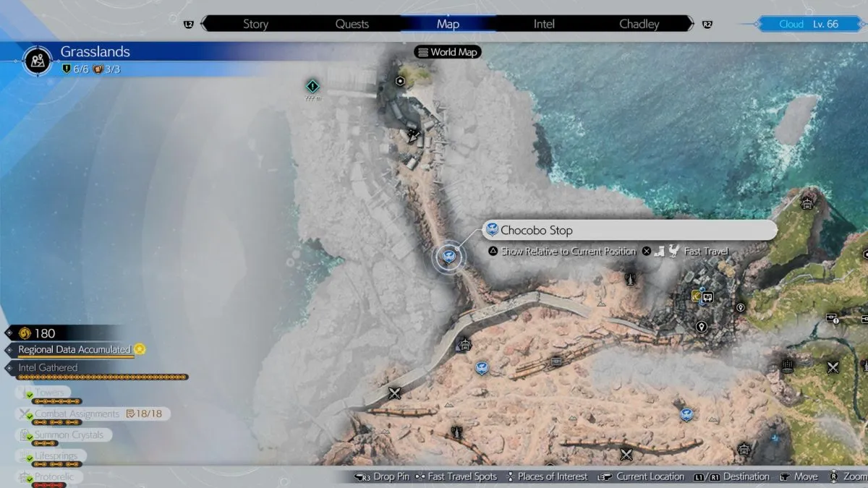
Task: Select the blue lifespring marker in dark rocks
Action: 775,438
